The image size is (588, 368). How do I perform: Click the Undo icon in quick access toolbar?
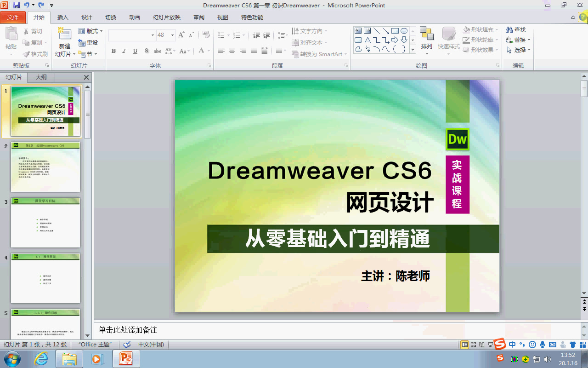(x=26, y=5)
